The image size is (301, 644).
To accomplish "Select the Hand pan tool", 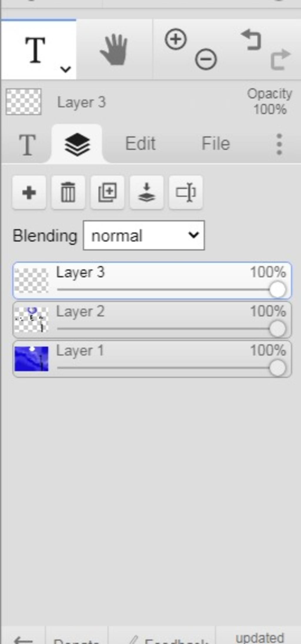I will (x=114, y=50).
